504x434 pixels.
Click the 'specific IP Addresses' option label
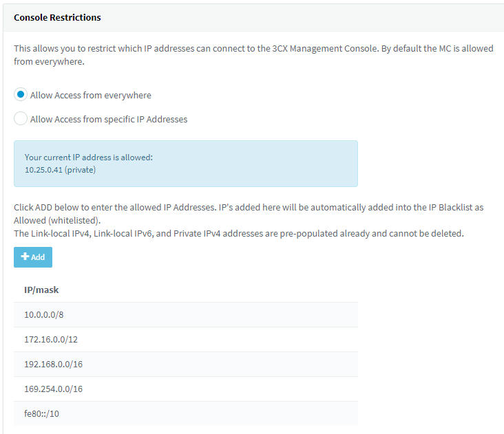point(109,120)
